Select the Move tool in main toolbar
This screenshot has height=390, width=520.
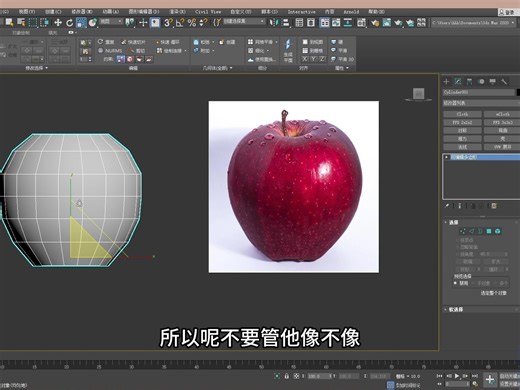[58, 22]
